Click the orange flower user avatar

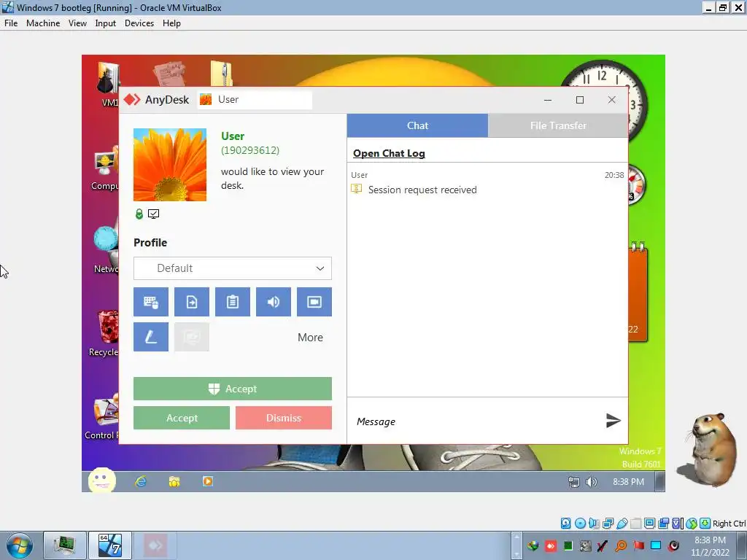[170, 165]
